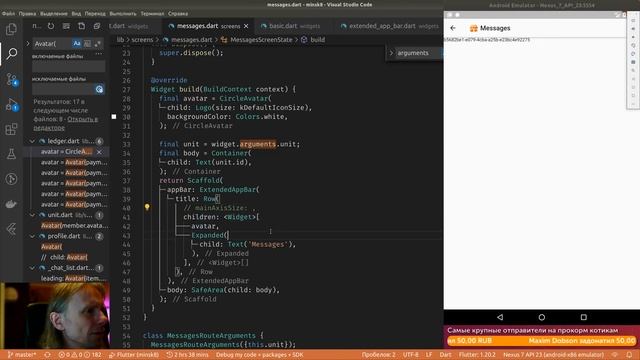640x360 pixels.
Task: Toggle use exclude settings and ignore files
Action: (99, 89)
